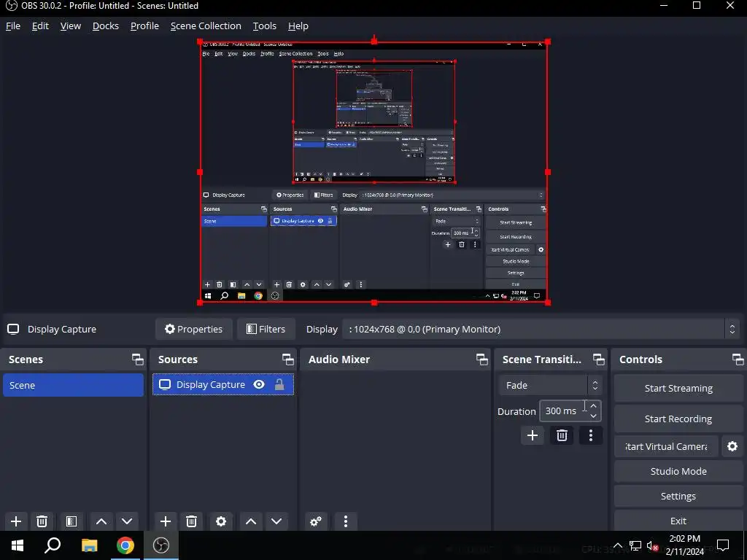Open source Filters button
This screenshot has width=747, height=560.
[x=266, y=329]
